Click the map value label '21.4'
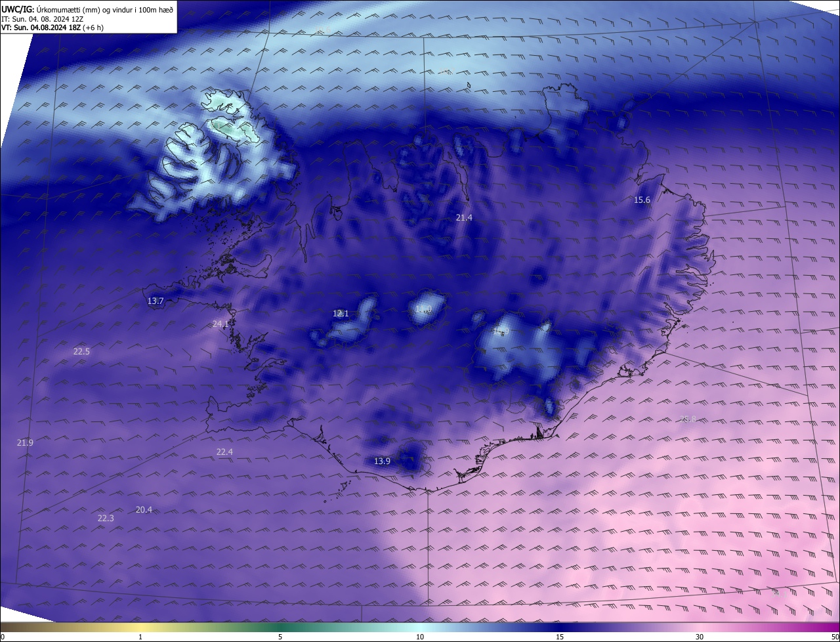The height and width of the screenshot is (642, 840). pos(464,217)
